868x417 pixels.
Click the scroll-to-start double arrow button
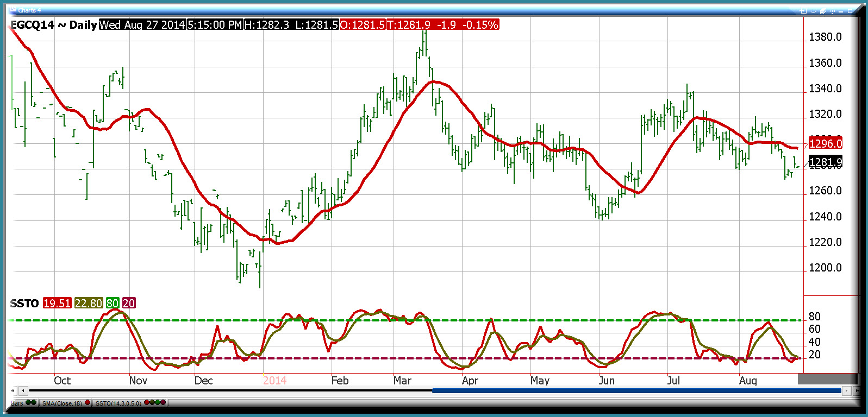point(13,390)
